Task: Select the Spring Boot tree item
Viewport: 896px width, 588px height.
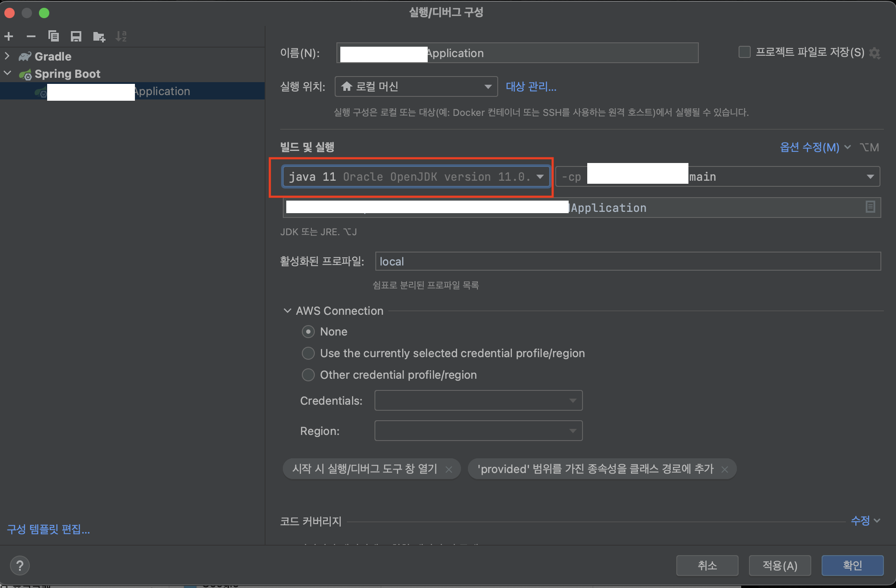Action: pyautogui.click(x=67, y=74)
